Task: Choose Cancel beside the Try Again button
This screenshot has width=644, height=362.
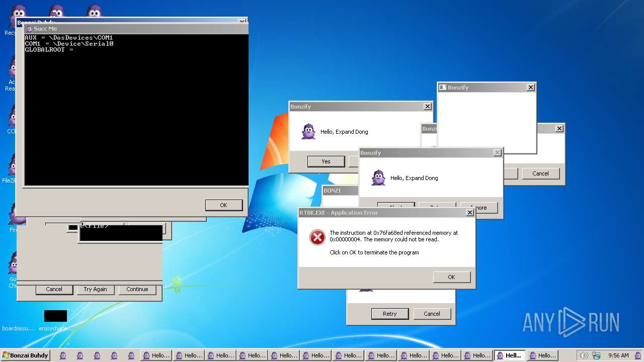Action: (54, 289)
